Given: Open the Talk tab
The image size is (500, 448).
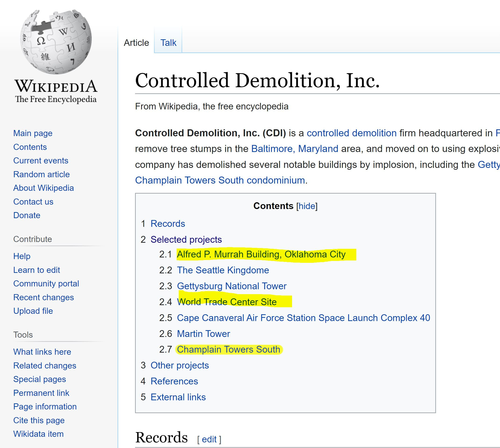Looking at the screenshot, I should [x=168, y=43].
